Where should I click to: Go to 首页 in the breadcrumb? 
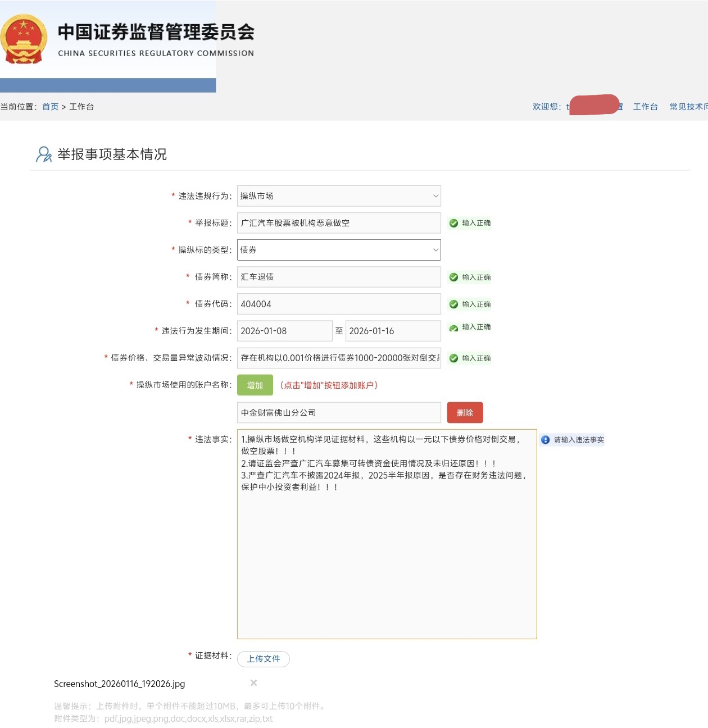click(50, 107)
